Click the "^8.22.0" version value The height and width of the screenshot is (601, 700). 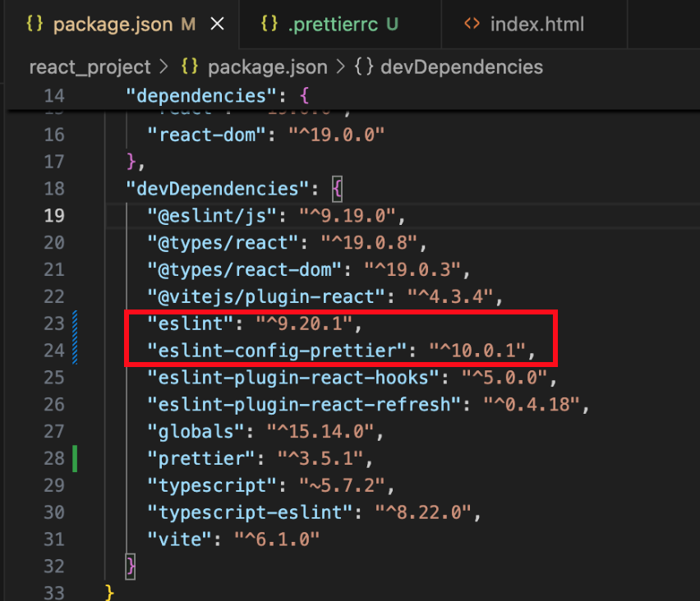click(424, 512)
